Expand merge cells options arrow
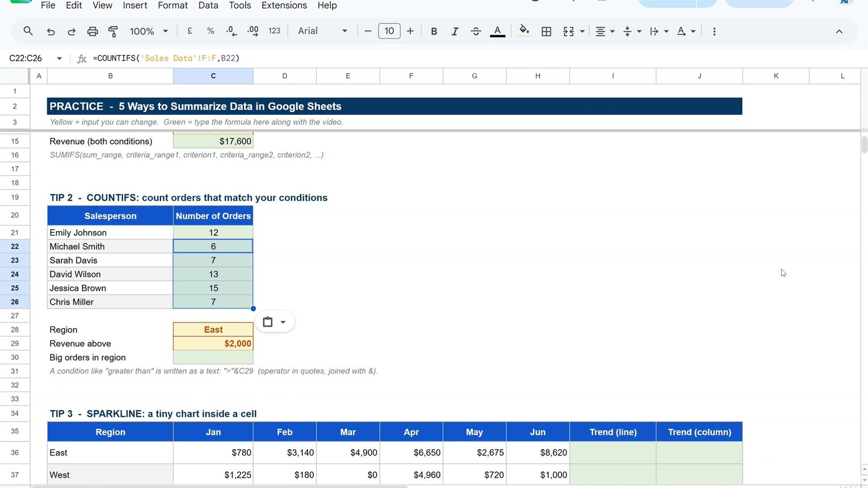The image size is (868, 488). coord(582,31)
